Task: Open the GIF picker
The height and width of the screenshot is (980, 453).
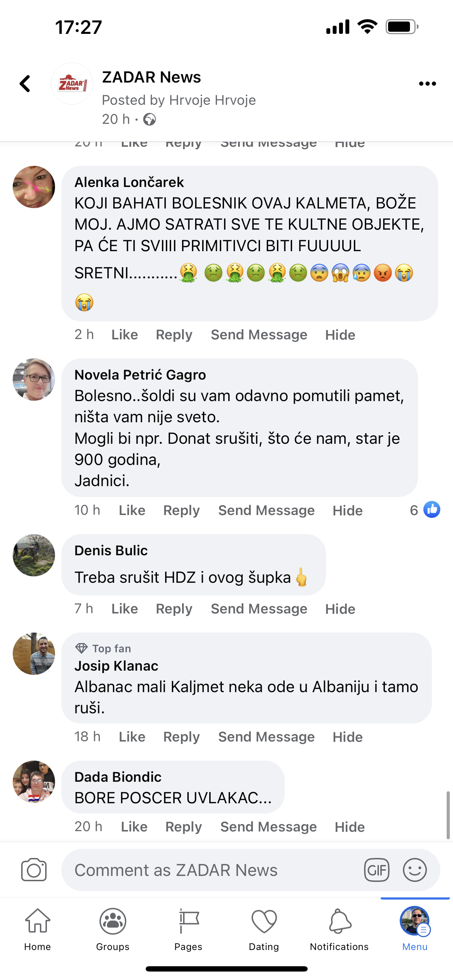Action: [x=376, y=870]
